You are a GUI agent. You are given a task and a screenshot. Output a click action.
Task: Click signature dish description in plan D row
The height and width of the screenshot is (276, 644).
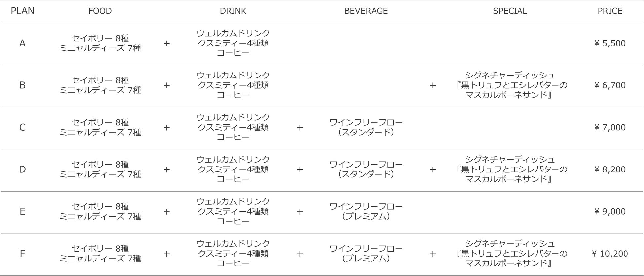(510, 169)
